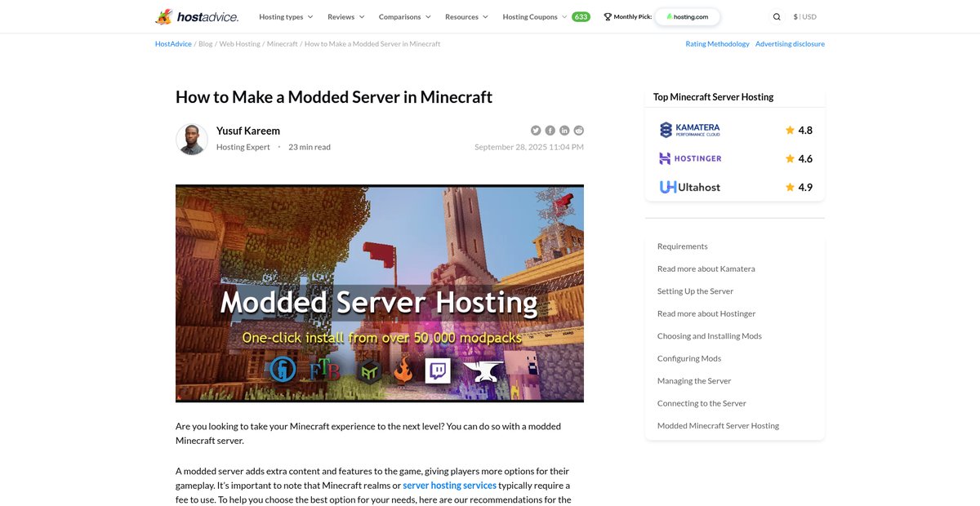The height and width of the screenshot is (506, 980).
Task: Click the 4.6 rating for Hostinger
Action: [x=805, y=158]
